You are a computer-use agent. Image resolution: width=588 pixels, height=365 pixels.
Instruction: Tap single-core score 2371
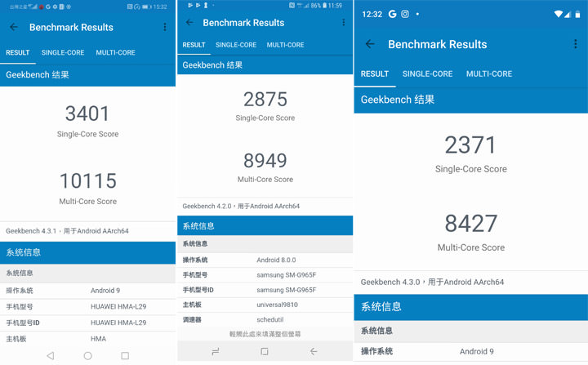(x=470, y=145)
